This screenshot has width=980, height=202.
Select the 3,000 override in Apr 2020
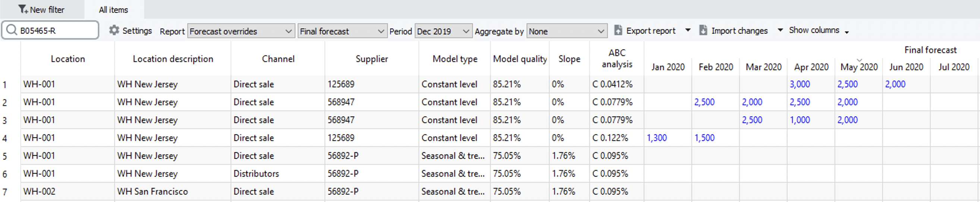click(800, 85)
